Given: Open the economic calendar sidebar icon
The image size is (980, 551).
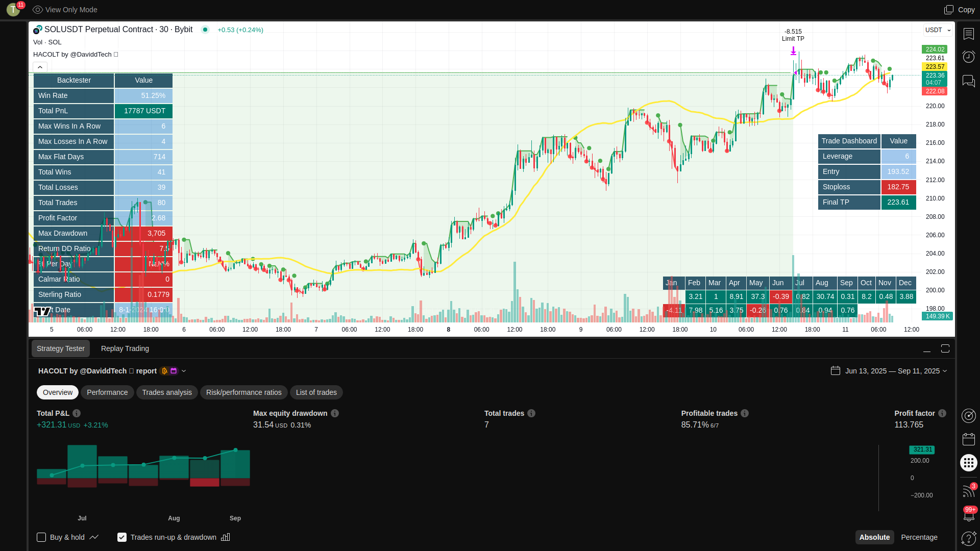Looking at the screenshot, I should pos(968,439).
